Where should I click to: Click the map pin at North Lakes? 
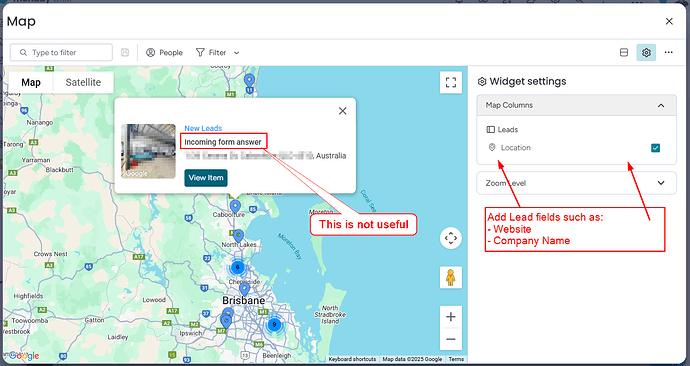pos(239,236)
